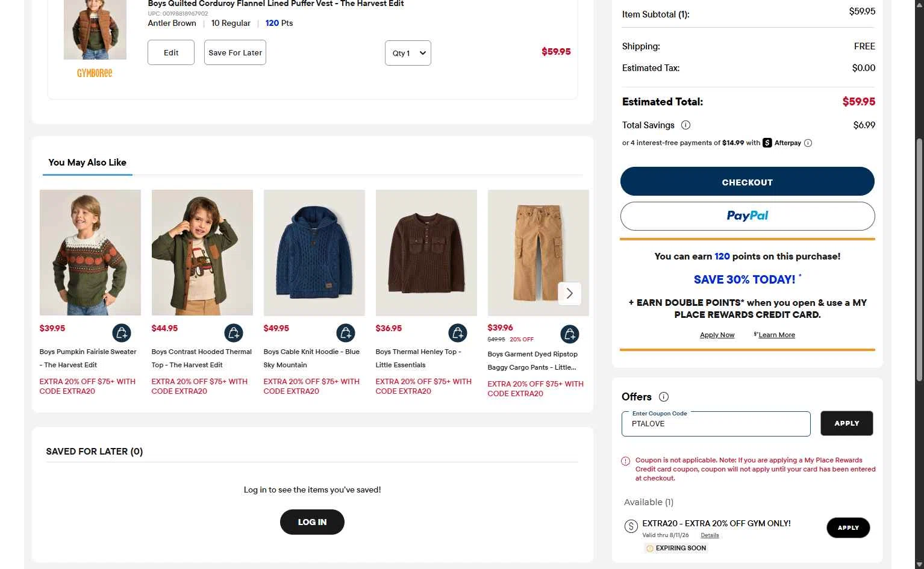This screenshot has width=924, height=569.
Task: Apply the EXTRA20 available offer
Action: point(848,527)
